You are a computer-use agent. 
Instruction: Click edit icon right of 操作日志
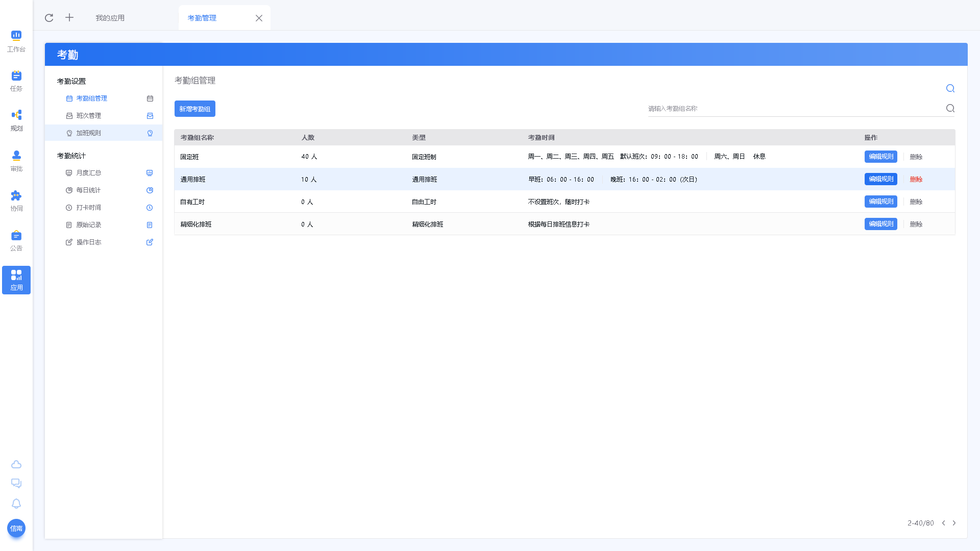150,242
